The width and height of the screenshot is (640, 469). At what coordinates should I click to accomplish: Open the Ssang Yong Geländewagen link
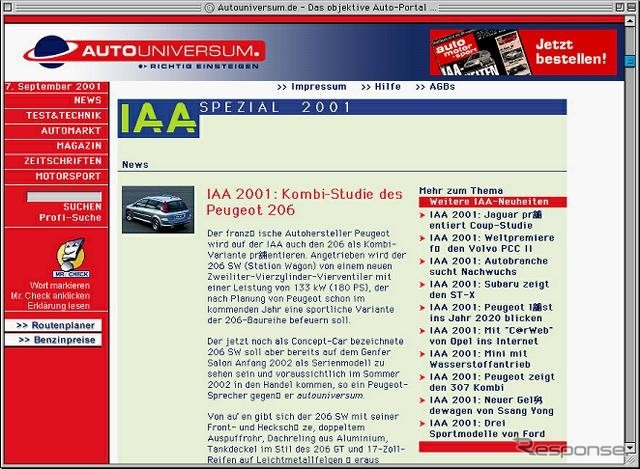click(x=491, y=405)
